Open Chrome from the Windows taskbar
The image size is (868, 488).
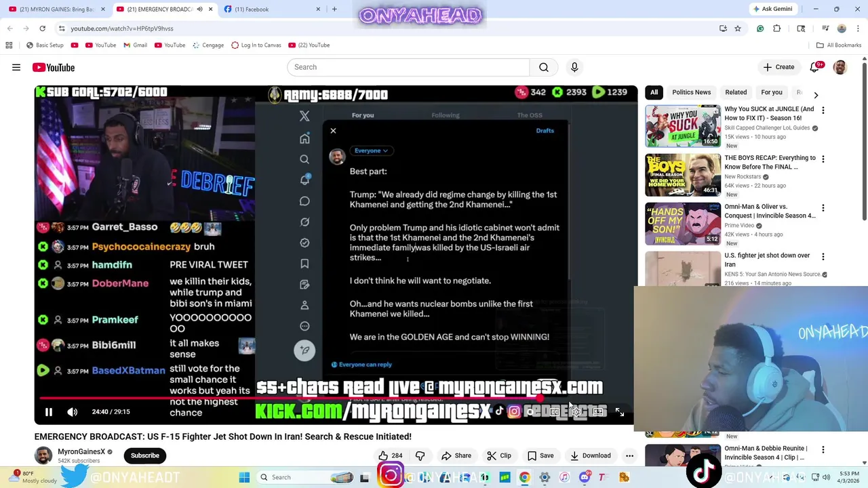click(524, 477)
